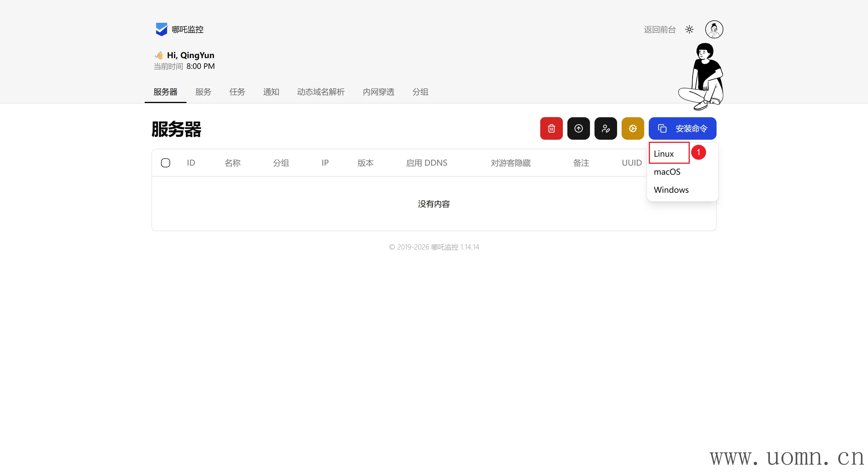Open the 动态域名解析 tab
This screenshot has width=868, height=473.
tap(320, 92)
